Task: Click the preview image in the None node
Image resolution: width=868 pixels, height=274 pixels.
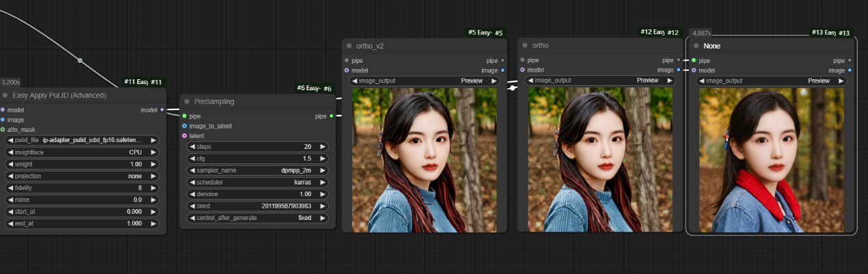Action: pyautogui.click(x=771, y=160)
